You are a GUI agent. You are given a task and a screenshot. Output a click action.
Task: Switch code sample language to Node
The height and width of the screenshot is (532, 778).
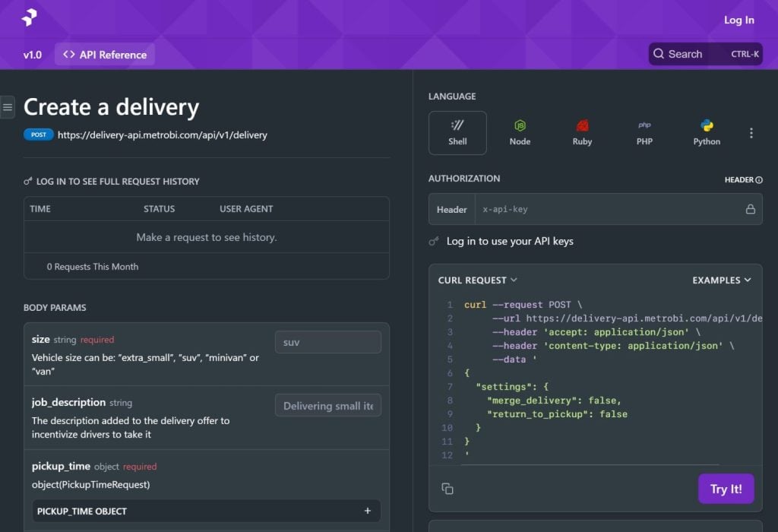click(x=520, y=132)
